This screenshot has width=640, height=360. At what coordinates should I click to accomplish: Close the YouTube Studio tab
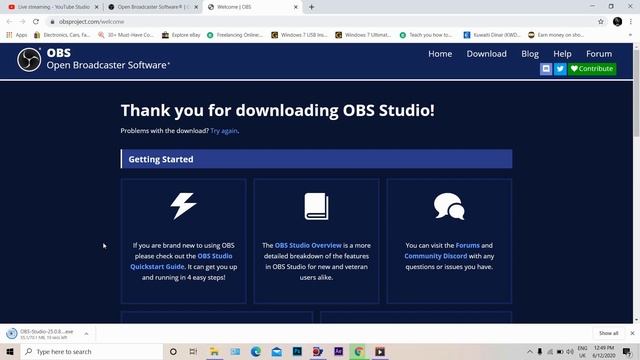(97, 7)
